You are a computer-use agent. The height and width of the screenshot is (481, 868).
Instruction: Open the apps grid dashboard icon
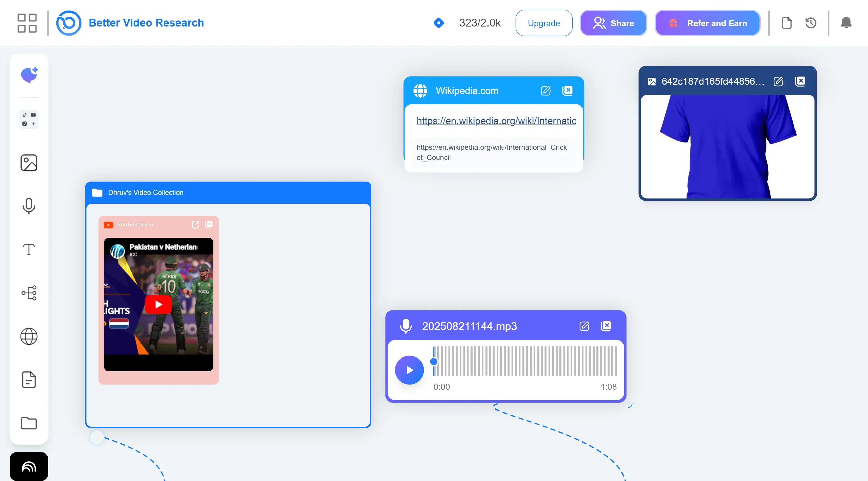coord(27,23)
